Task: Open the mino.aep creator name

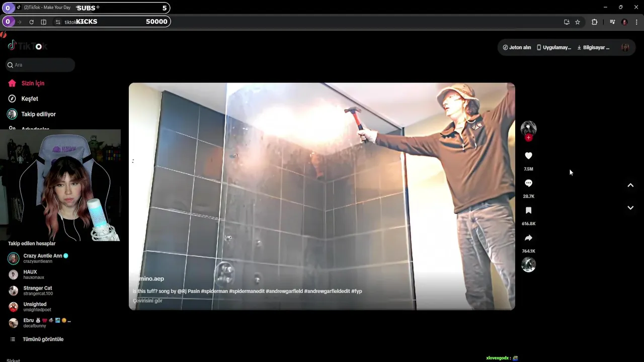Action: [x=148, y=279]
